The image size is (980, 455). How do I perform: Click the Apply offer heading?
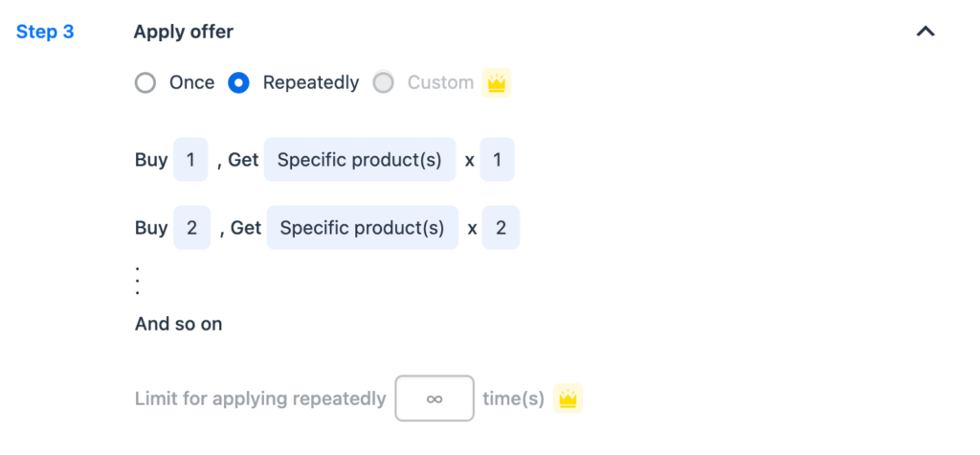[183, 32]
